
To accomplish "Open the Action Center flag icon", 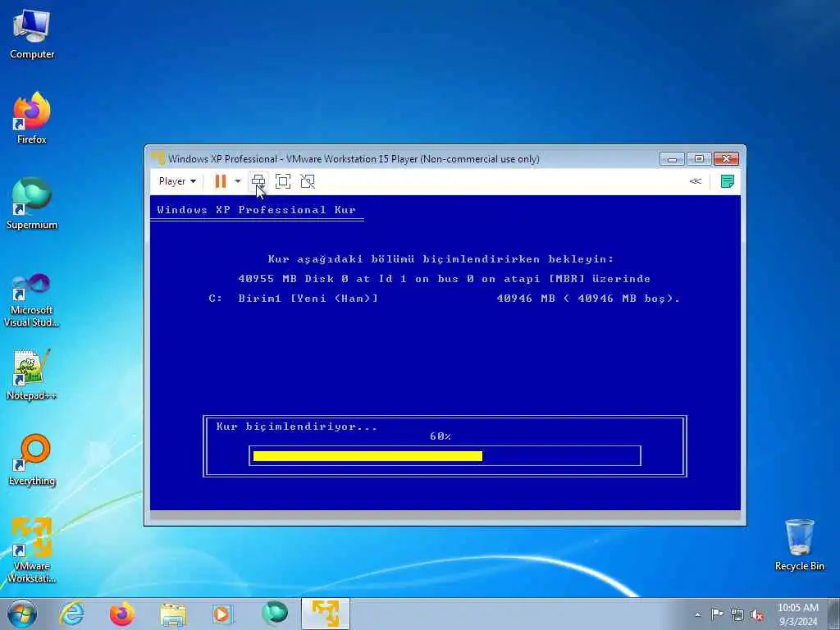I will tap(716, 614).
